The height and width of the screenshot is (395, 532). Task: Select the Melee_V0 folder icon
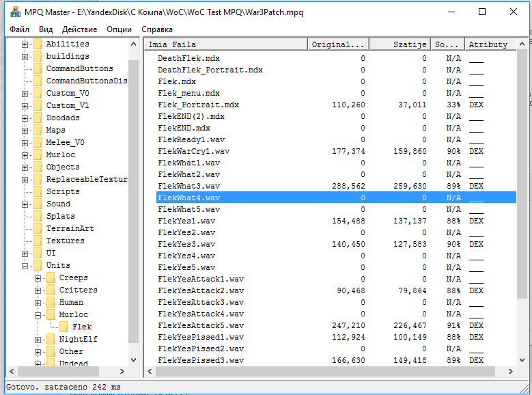coord(38,142)
